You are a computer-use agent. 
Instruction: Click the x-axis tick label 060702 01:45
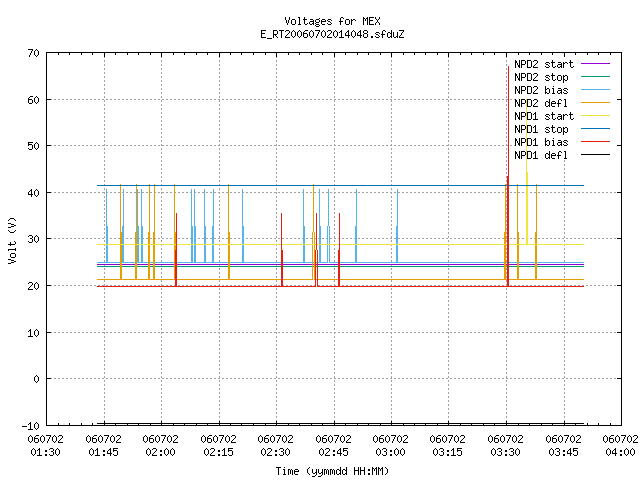tap(103, 445)
